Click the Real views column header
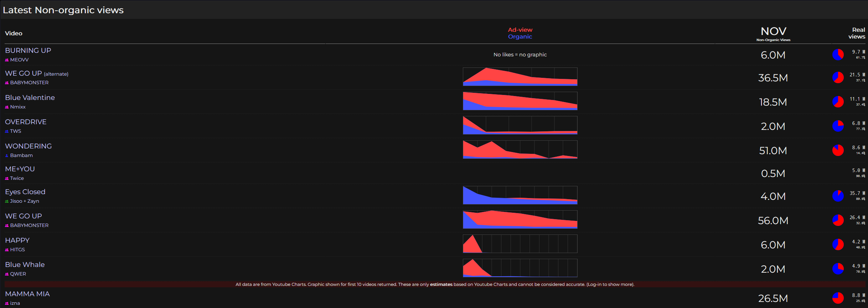The width and height of the screenshot is (868, 308). (857, 33)
